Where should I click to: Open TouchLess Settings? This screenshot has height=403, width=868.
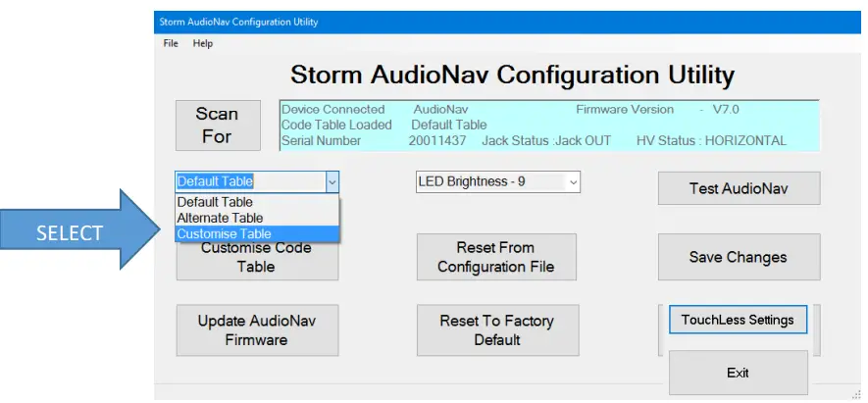pos(738,320)
